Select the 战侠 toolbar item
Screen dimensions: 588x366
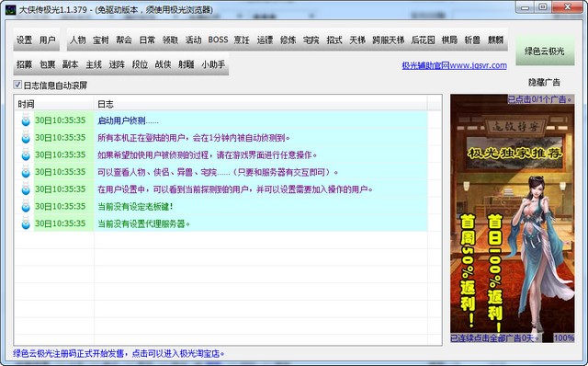163,64
